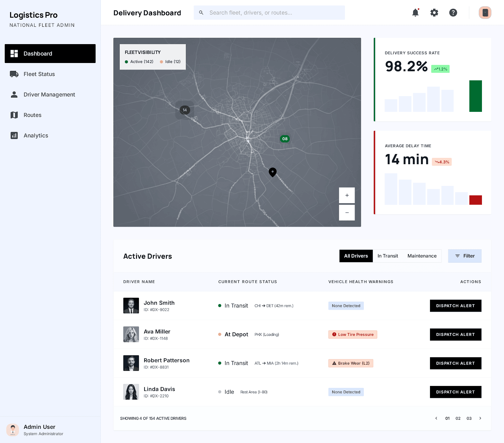The width and height of the screenshot is (504, 443).
Task: Switch to the In Transit tab
Action: (388, 256)
